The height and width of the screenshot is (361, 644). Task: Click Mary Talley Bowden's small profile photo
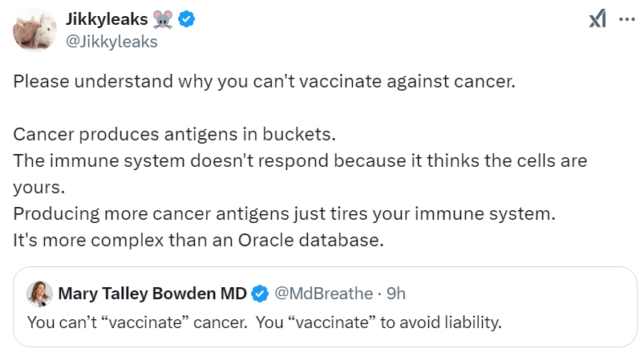tap(39, 294)
